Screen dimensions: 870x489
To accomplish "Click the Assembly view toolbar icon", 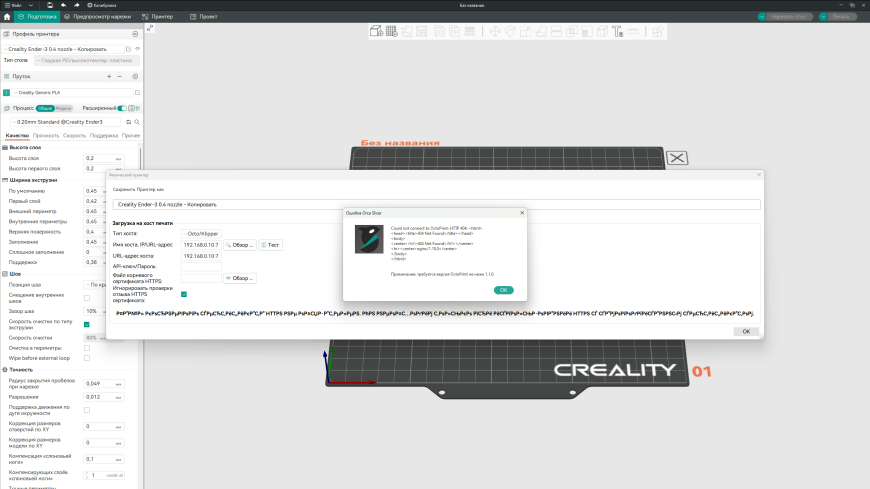I will click(658, 32).
